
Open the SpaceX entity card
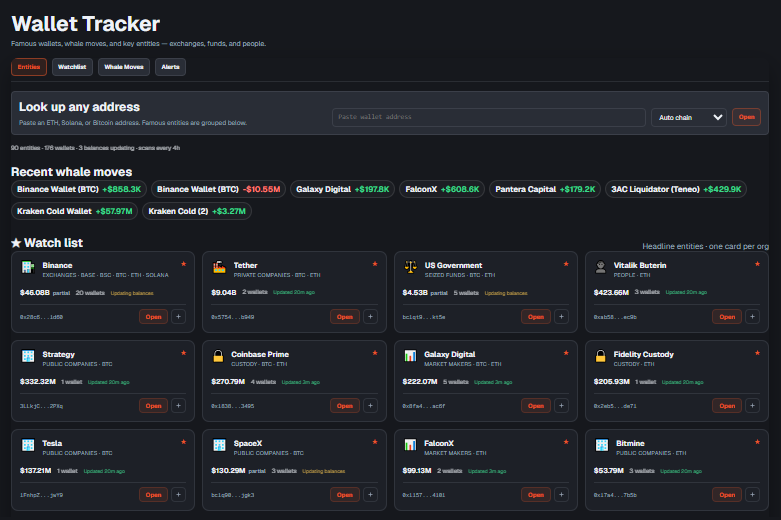pos(345,495)
